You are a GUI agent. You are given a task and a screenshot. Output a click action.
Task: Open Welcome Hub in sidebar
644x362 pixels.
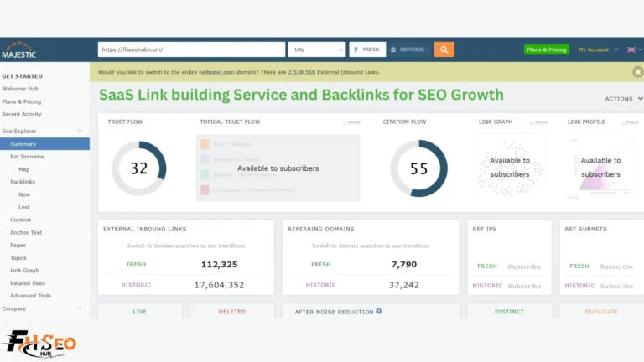click(x=20, y=89)
